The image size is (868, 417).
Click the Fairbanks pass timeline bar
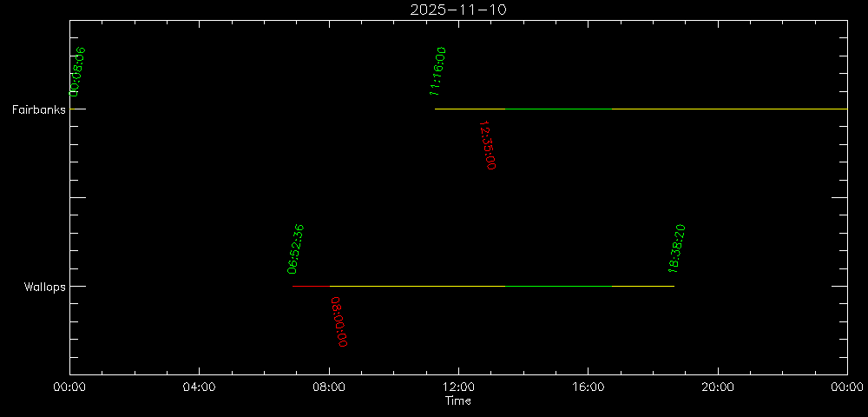point(641,109)
